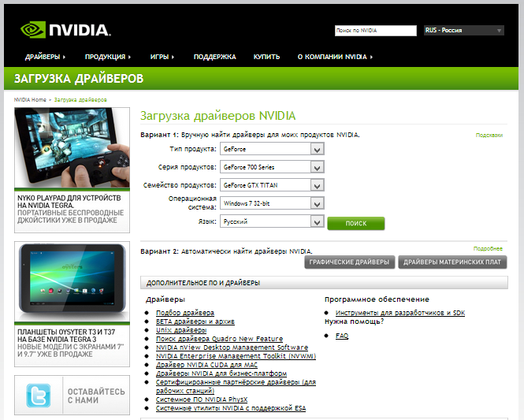Viewport: 524px width, 420px height.
Task: Click Планшеты Oysyter T3 и T37 caption
Action: (70, 343)
